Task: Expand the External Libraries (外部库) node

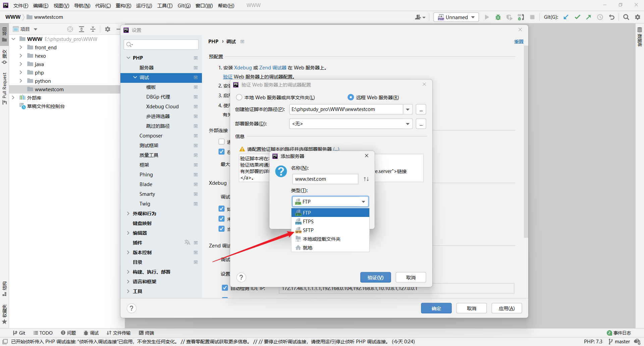Action: click(x=13, y=98)
